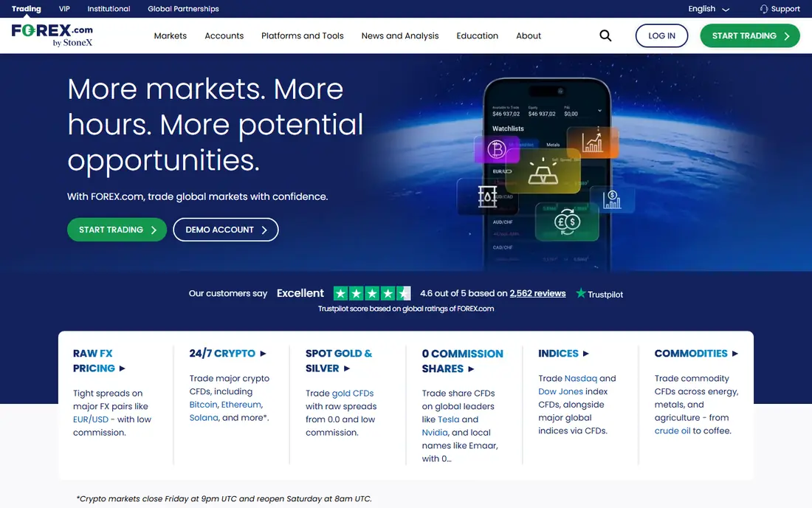Open the Solana link
The image size is (812, 508).
coord(204,417)
